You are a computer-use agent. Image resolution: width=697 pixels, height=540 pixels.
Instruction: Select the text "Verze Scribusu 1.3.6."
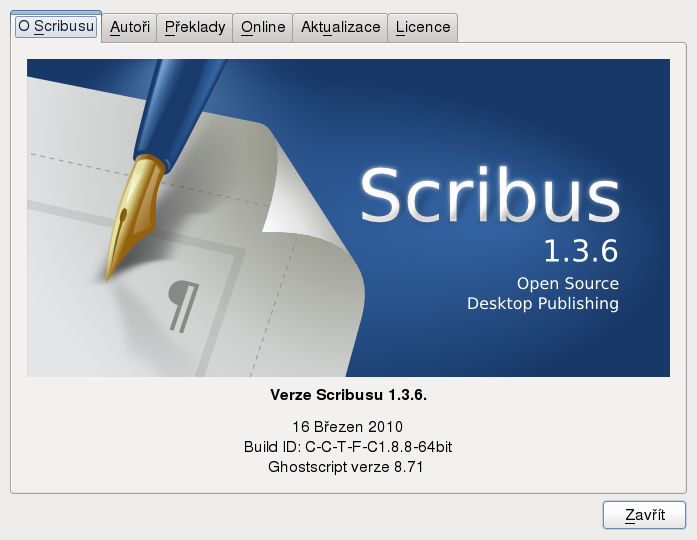(348, 395)
